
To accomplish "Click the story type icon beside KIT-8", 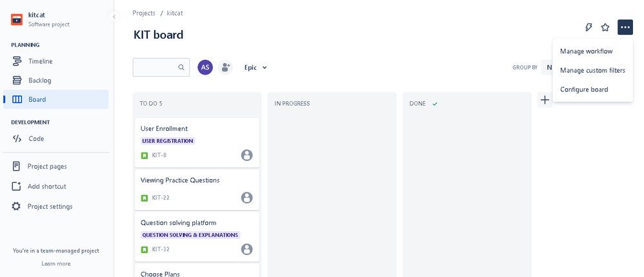I will tap(144, 155).
